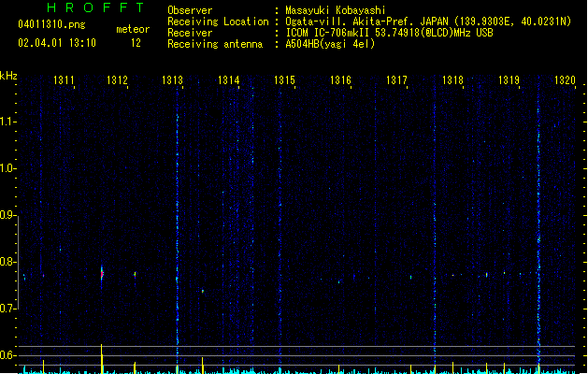588x374 pixels.
Task: Click the 1318 time axis marker
Action: 452,79
